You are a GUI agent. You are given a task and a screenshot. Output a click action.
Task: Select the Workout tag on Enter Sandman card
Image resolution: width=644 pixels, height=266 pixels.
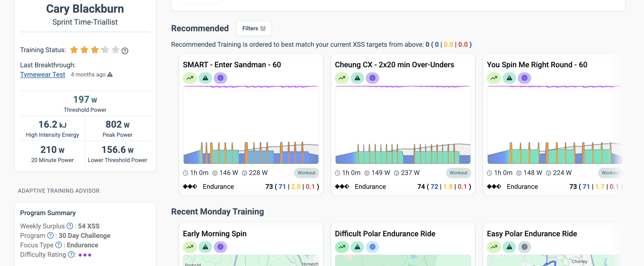tap(307, 173)
